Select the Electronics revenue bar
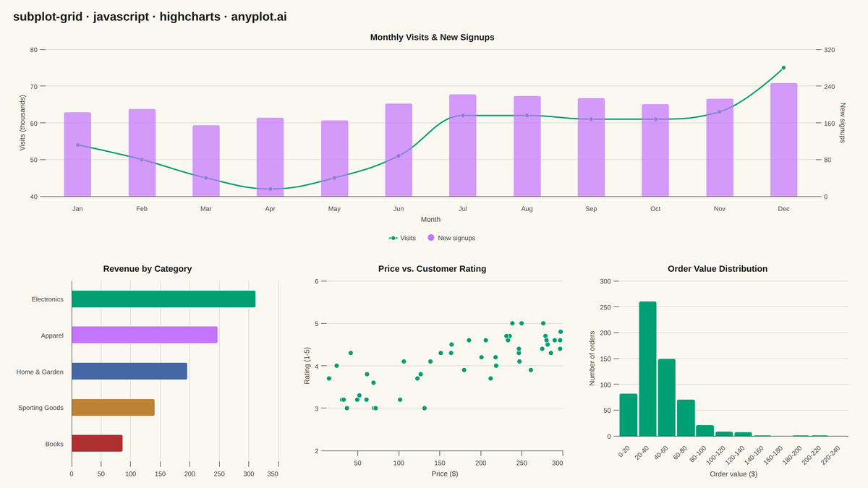 coord(163,299)
